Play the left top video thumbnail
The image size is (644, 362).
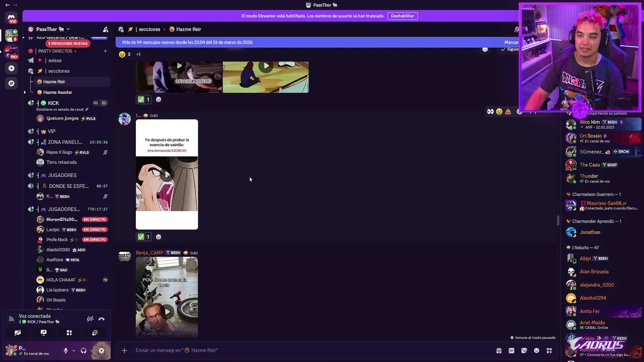(179, 66)
